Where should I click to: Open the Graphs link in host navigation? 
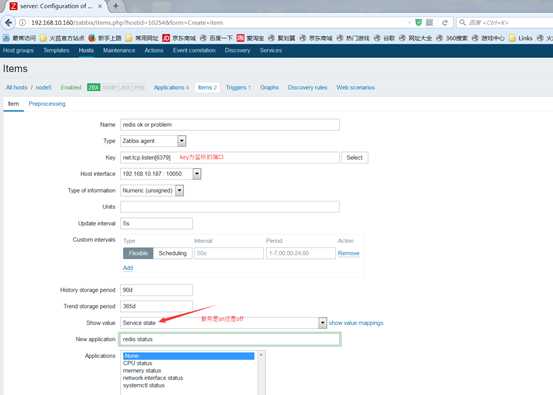click(x=269, y=87)
